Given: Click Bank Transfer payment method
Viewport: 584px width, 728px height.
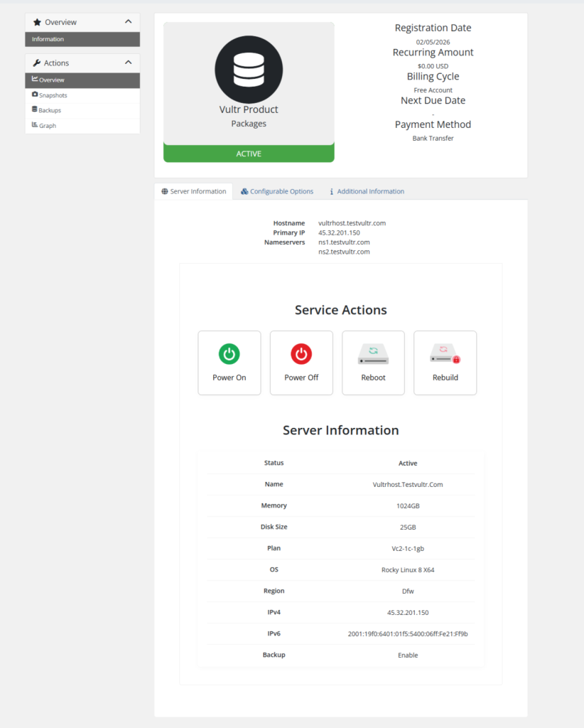Looking at the screenshot, I should (x=433, y=138).
